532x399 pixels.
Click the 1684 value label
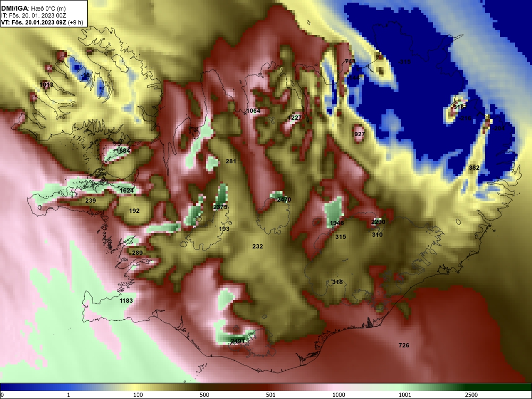(123, 151)
